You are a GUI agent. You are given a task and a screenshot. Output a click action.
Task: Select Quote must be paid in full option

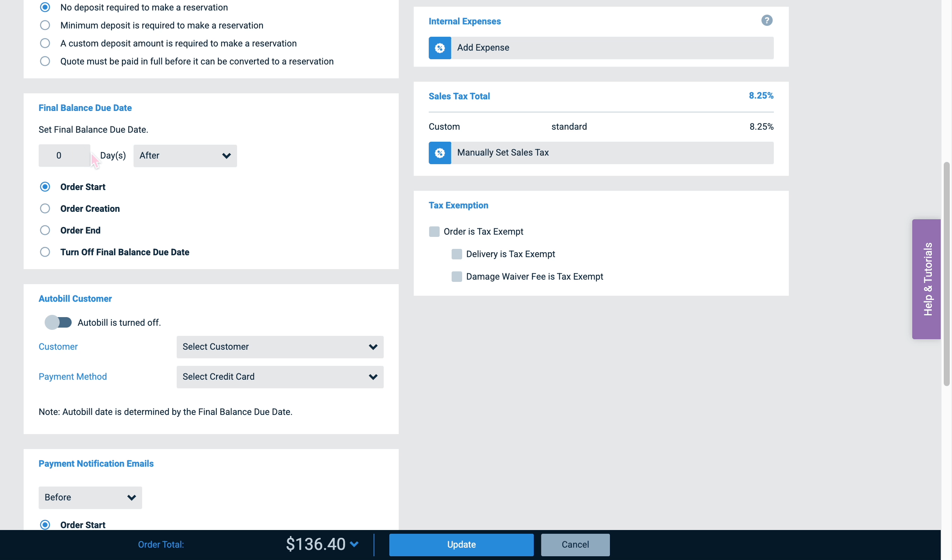pos(45,61)
